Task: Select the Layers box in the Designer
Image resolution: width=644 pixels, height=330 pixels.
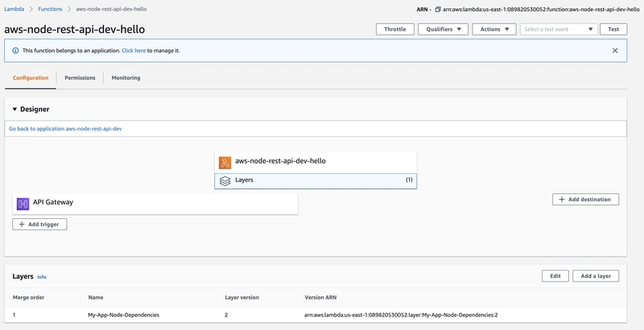Action: (316, 181)
